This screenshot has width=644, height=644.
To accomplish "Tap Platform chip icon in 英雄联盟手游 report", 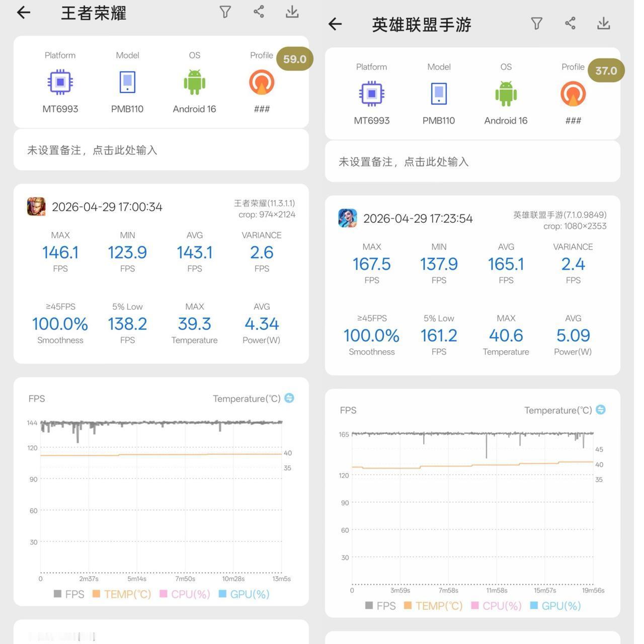I will (372, 94).
